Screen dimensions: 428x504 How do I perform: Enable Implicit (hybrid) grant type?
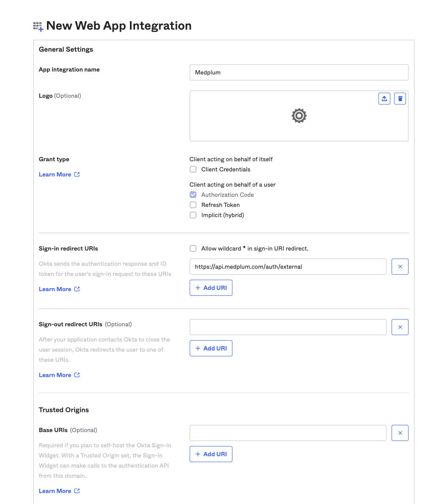coord(193,215)
